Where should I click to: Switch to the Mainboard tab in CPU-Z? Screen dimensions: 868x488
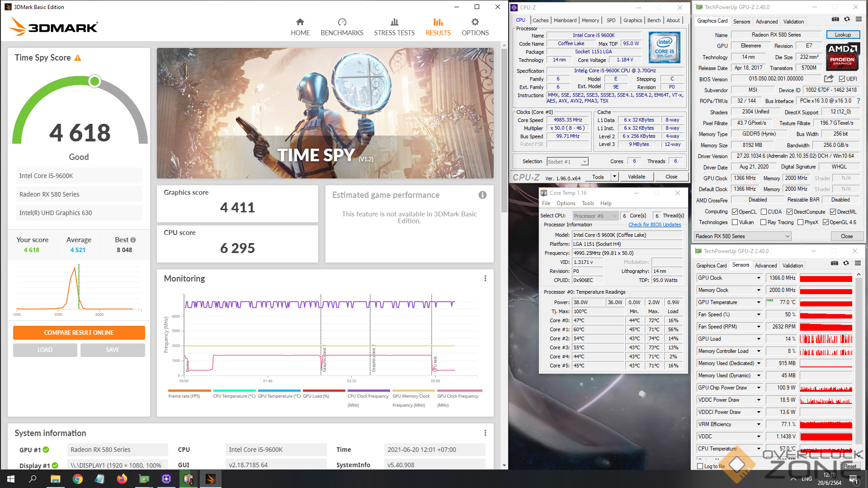(565, 20)
